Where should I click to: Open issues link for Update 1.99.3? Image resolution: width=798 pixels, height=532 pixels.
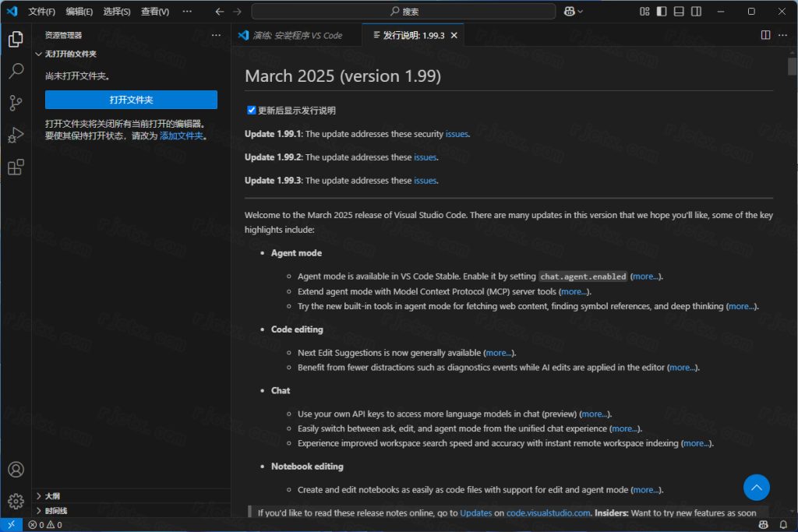click(425, 181)
